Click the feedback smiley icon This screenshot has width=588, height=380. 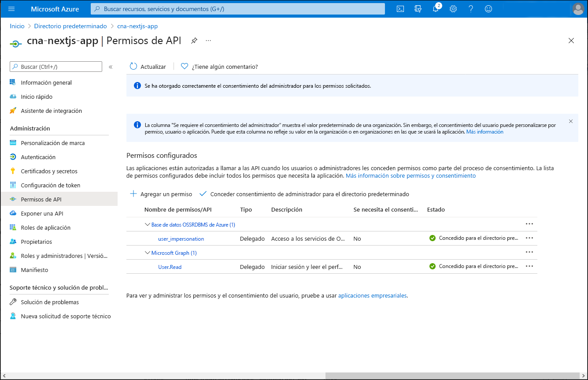488,9
